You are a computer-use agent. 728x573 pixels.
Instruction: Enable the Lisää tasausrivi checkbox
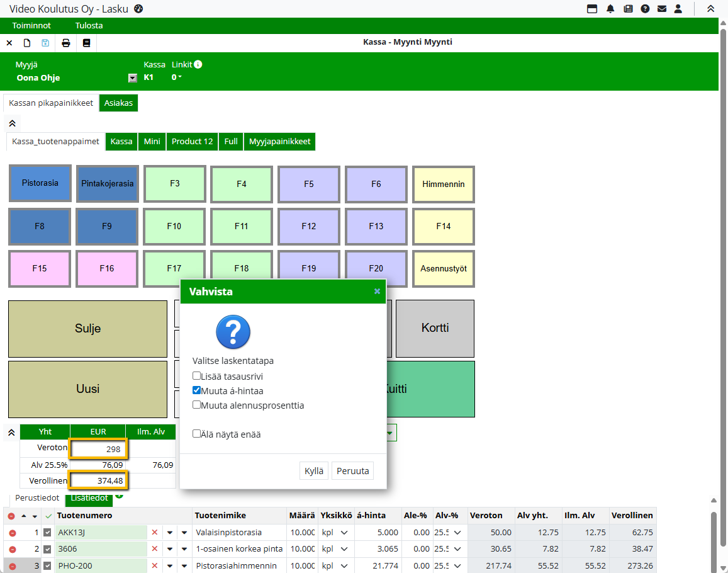(x=197, y=376)
